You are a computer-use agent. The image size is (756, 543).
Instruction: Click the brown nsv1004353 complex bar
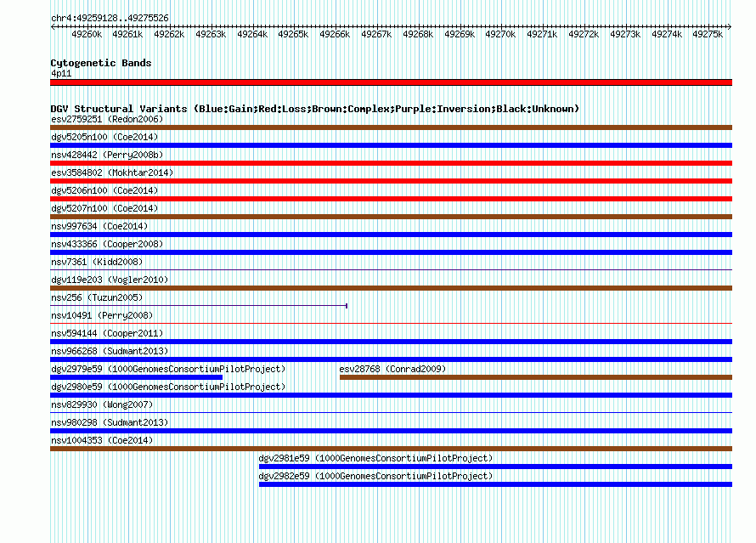pyautogui.click(x=391, y=449)
